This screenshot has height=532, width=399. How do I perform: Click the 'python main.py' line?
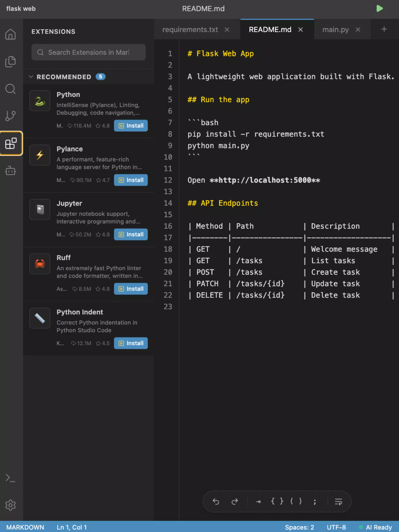click(219, 145)
